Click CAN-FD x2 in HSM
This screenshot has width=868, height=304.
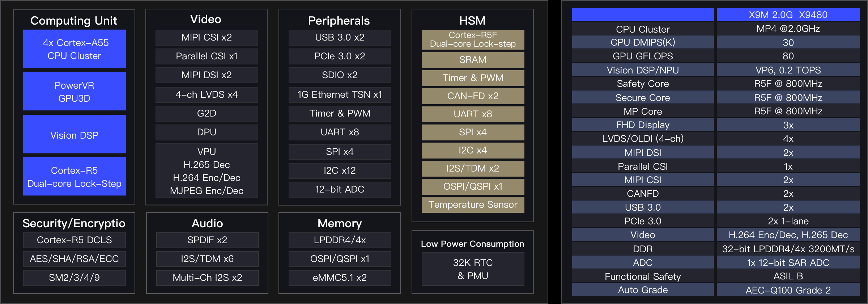[x=473, y=96]
